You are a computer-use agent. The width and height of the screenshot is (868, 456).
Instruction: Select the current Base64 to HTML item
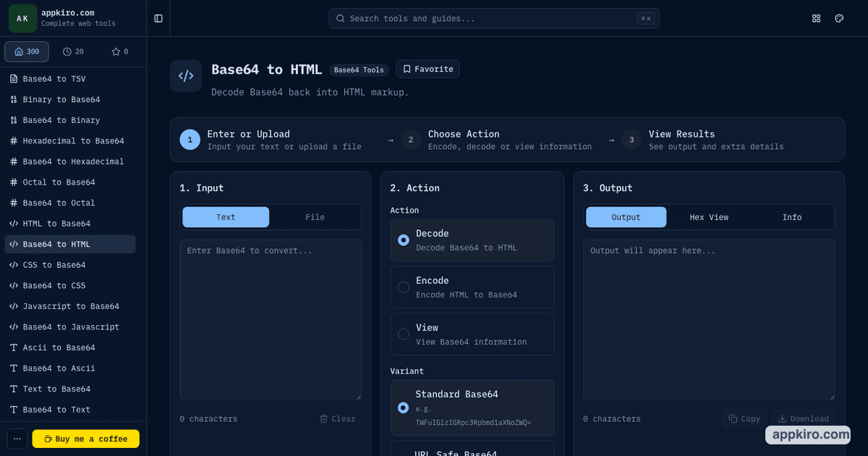tap(70, 244)
